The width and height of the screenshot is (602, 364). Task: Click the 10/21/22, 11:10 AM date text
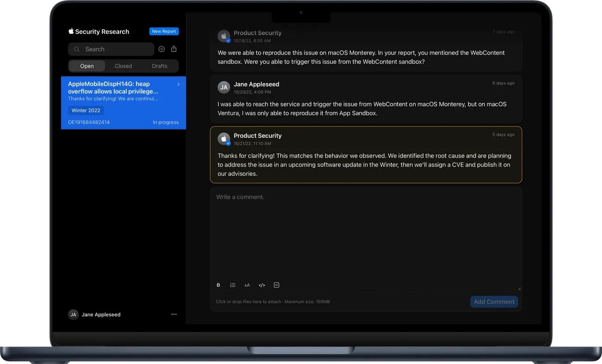coord(252,143)
